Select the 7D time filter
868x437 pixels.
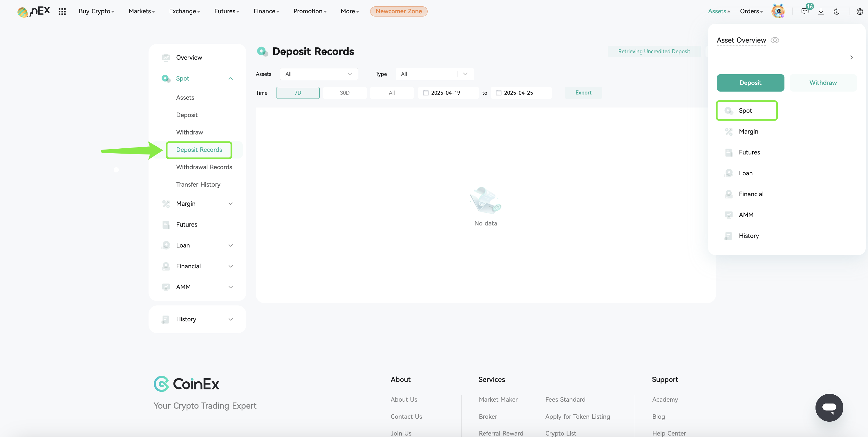coord(298,93)
